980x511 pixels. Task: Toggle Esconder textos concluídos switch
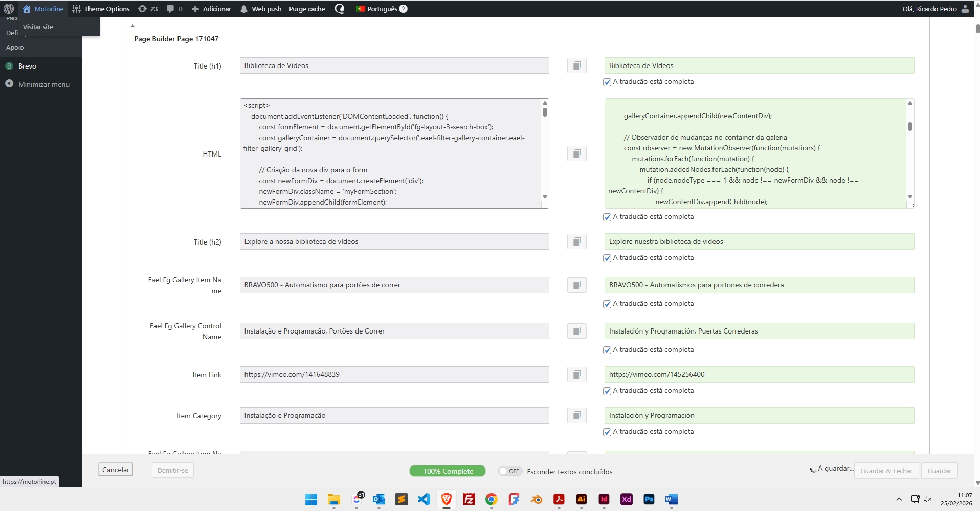tap(510, 471)
